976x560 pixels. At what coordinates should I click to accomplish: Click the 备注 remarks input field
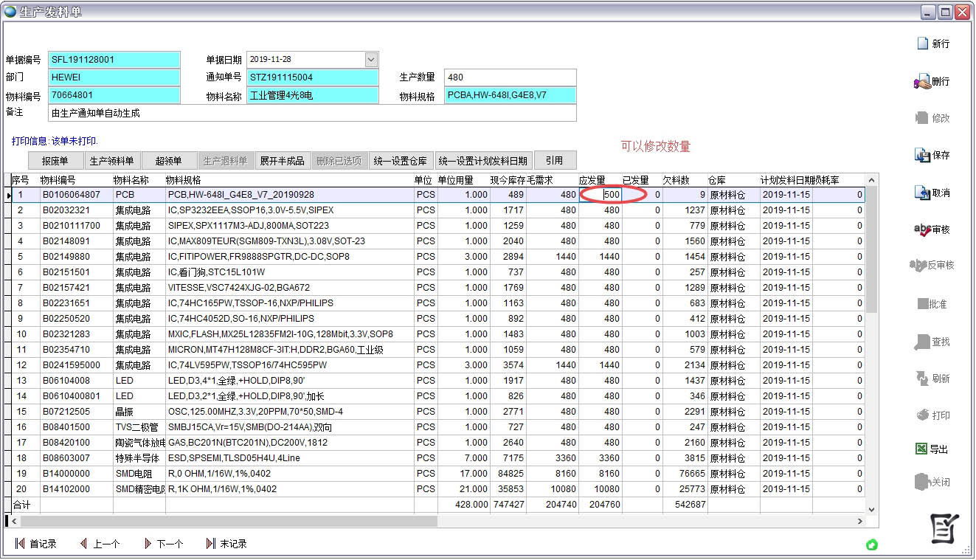[x=311, y=114]
